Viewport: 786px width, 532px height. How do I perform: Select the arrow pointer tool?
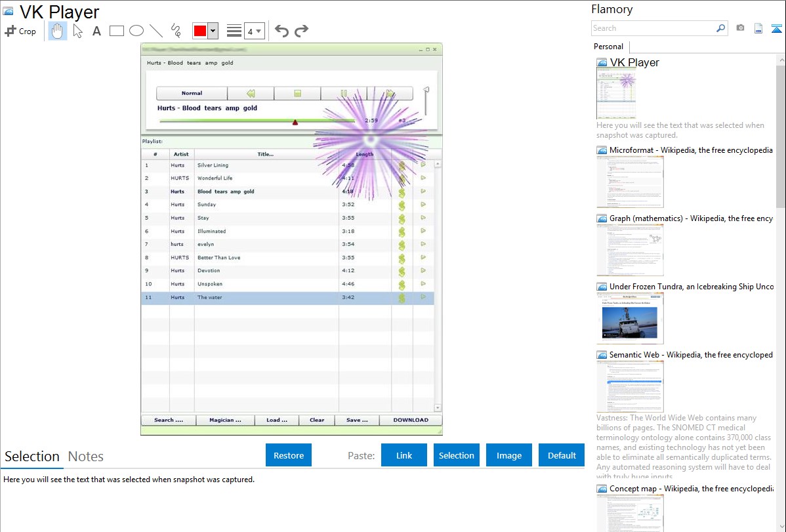[x=77, y=31]
